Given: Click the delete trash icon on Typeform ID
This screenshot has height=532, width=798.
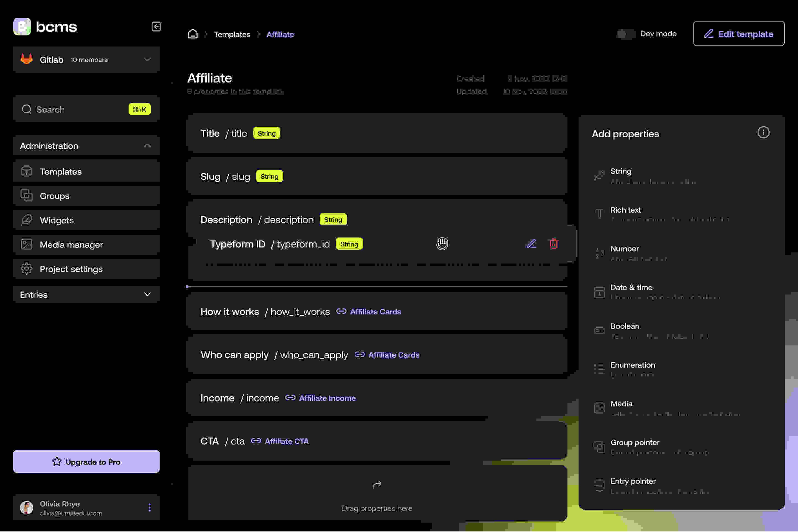Looking at the screenshot, I should (553, 243).
